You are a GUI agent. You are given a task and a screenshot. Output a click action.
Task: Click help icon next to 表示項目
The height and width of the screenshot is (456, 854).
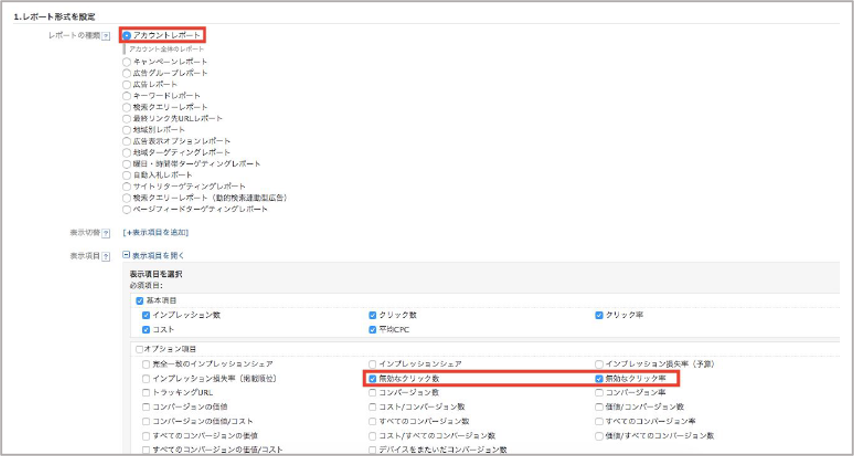106,256
